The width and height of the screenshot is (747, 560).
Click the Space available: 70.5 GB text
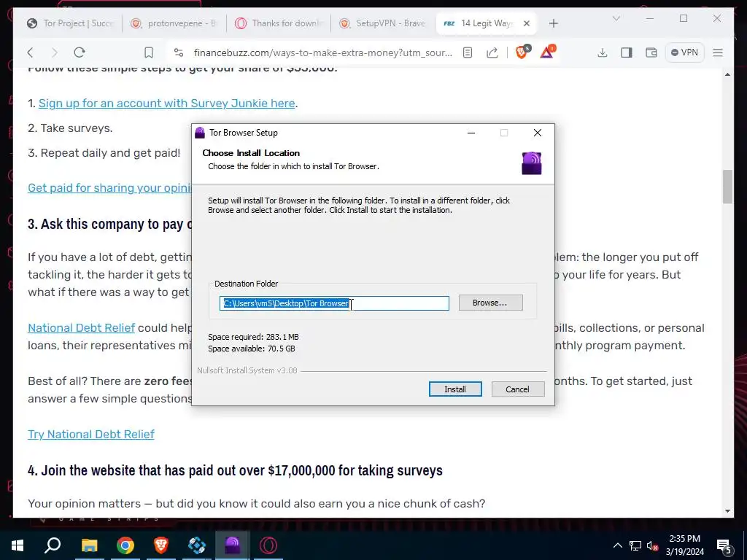pyautogui.click(x=252, y=349)
